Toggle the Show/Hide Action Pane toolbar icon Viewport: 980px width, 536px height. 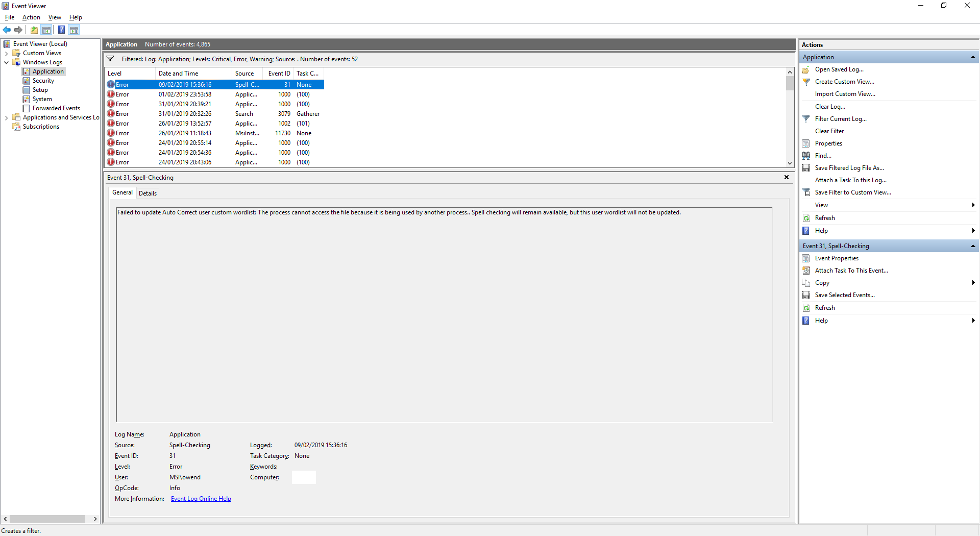coord(74,30)
